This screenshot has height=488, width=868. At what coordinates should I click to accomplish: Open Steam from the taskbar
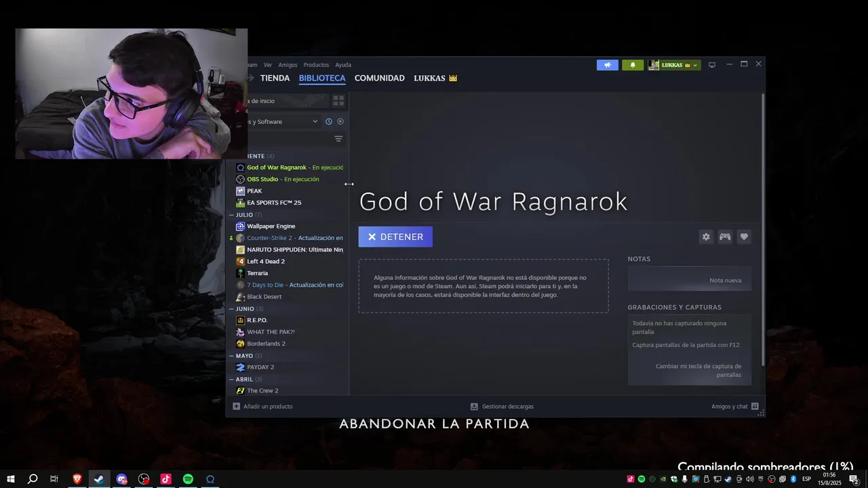(99, 479)
